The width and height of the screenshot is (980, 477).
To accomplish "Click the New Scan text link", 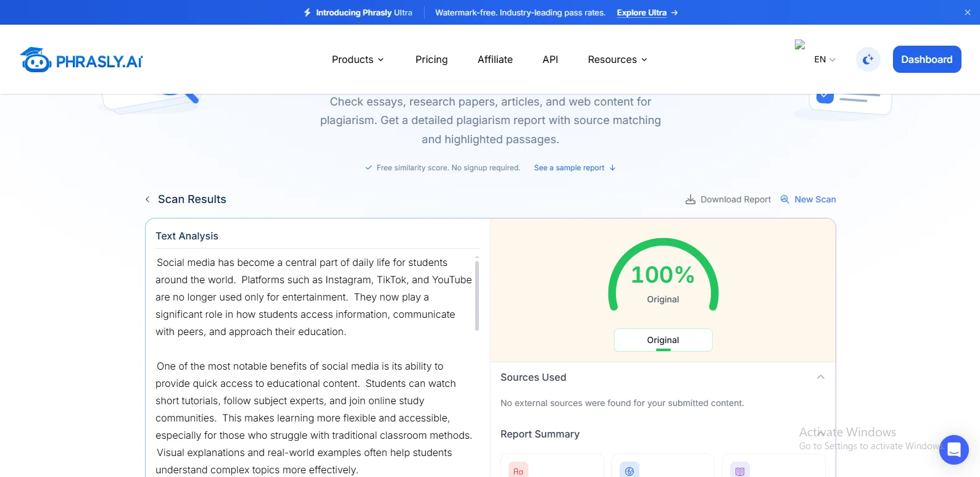I will [815, 199].
